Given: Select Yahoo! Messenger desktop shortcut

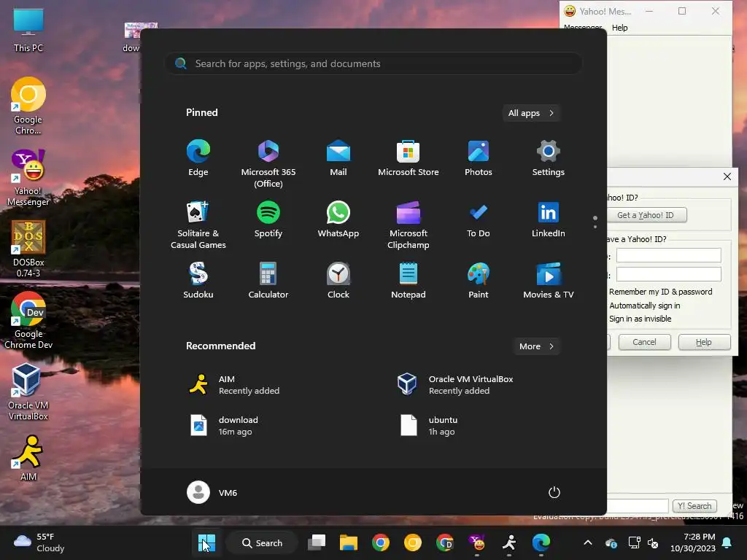Looking at the screenshot, I should pyautogui.click(x=28, y=178).
